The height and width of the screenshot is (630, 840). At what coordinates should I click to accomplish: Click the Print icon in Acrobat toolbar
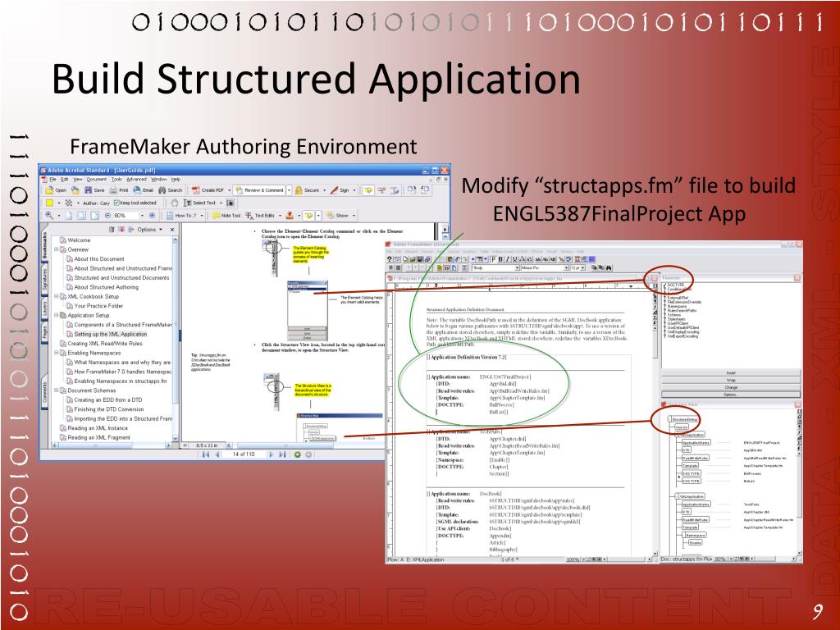(x=113, y=190)
